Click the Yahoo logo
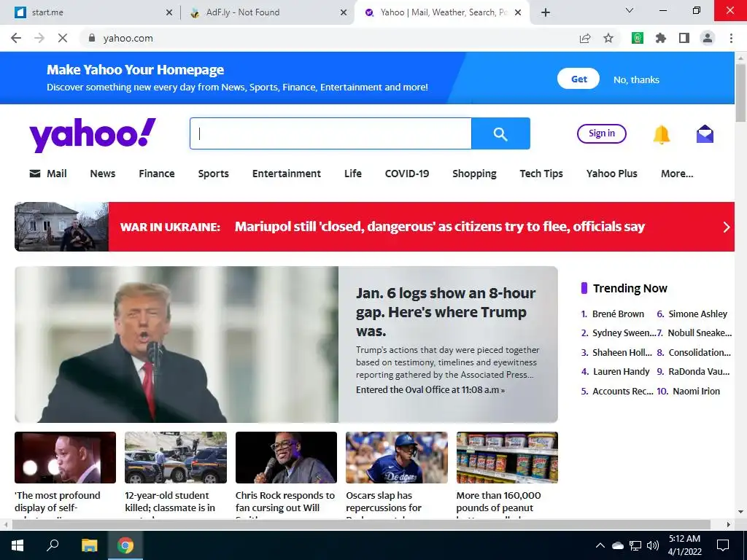The width and height of the screenshot is (747, 560). [93, 135]
